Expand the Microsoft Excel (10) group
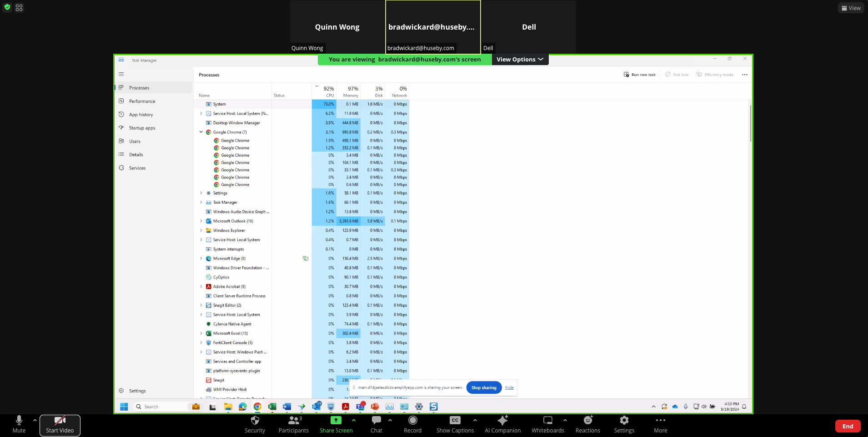Image resolution: width=868 pixels, height=437 pixels. [x=201, y=334]
